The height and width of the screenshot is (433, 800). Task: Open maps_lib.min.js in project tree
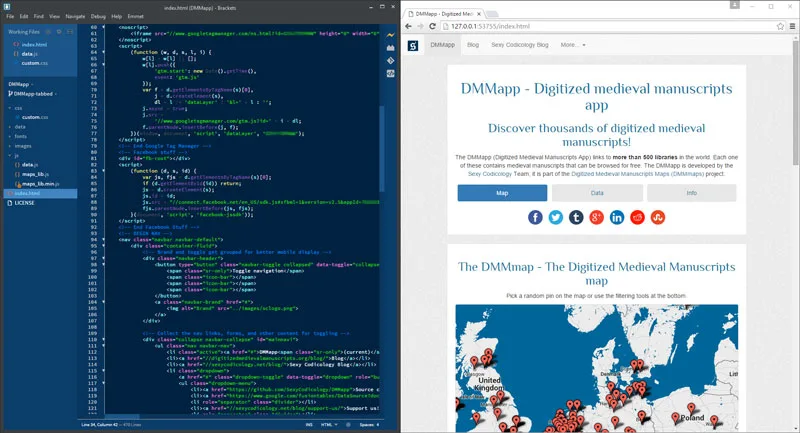(x=41, y=184)
